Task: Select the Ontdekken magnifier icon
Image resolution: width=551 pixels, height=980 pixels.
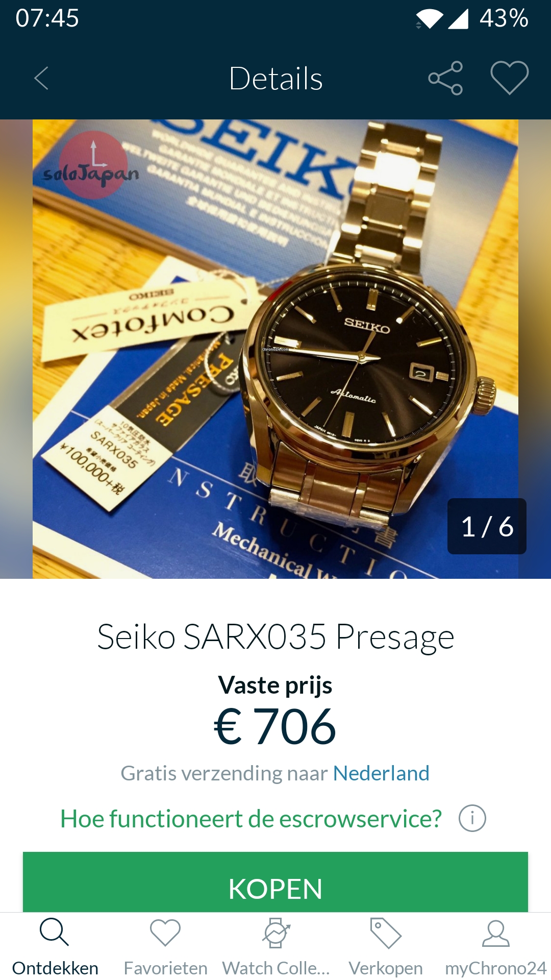Action: pyautogui.click(x=54, y=932)
